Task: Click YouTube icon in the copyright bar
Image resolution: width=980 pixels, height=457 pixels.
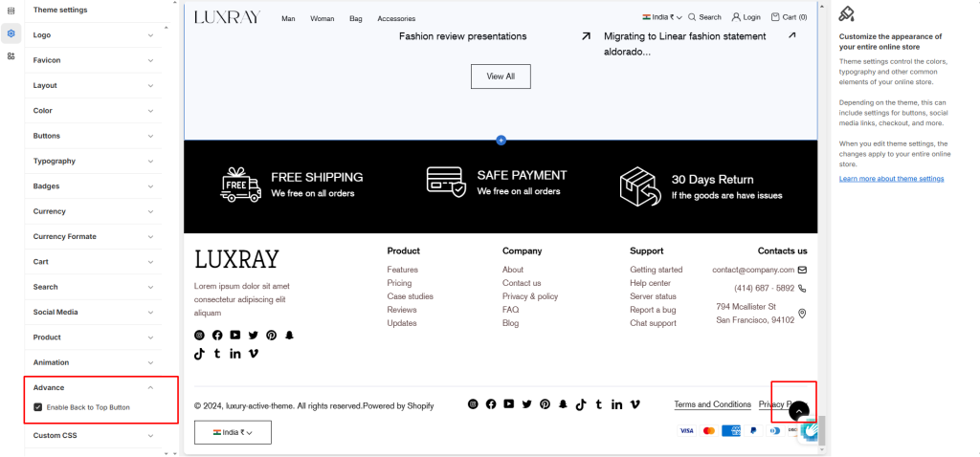Action: [x=509, y=403]
